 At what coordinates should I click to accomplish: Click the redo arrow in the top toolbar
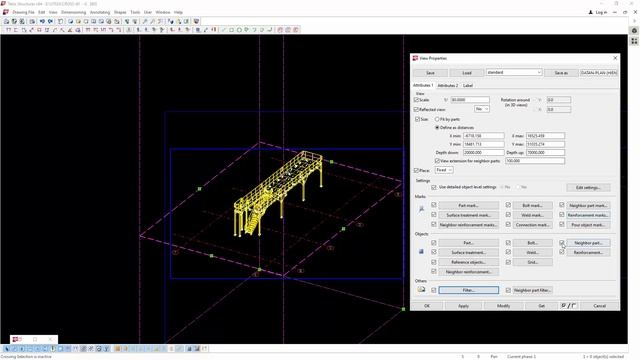tap(50, 21)
